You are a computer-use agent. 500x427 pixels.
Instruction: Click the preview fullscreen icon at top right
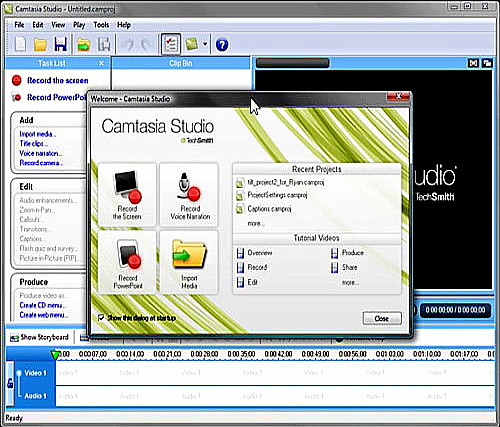473,63
